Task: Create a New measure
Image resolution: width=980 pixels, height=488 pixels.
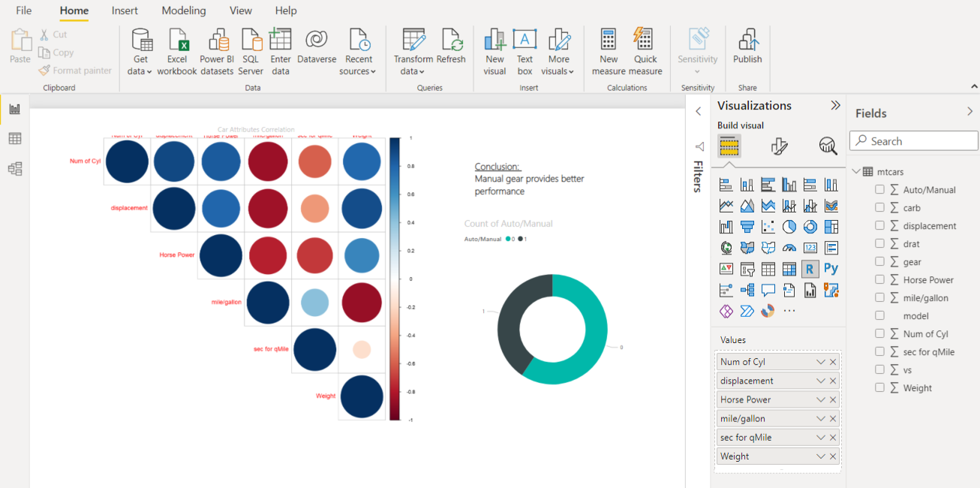Action: coord(609,51)
